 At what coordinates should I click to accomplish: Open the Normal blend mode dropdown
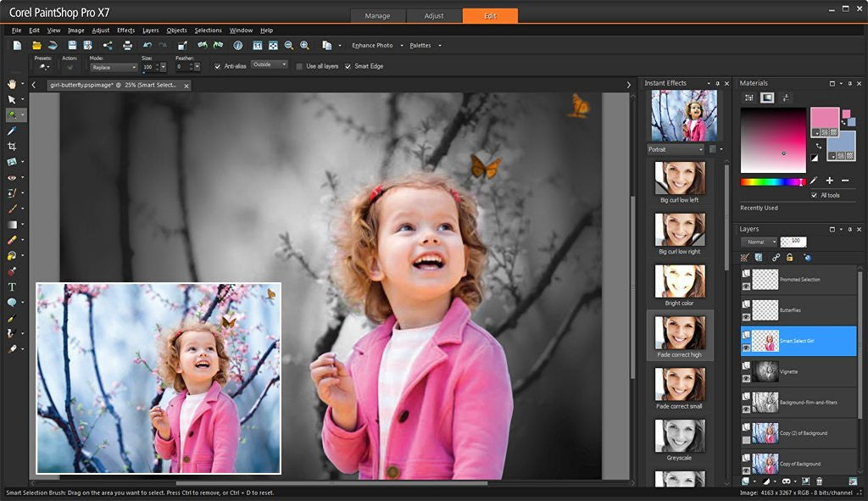pos(759,242)
